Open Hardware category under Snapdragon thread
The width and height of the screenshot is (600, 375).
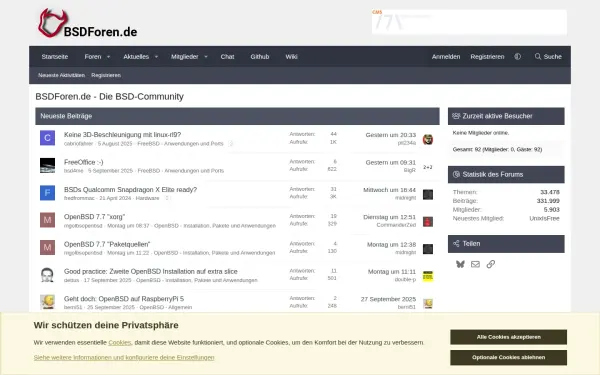[147, 198]
